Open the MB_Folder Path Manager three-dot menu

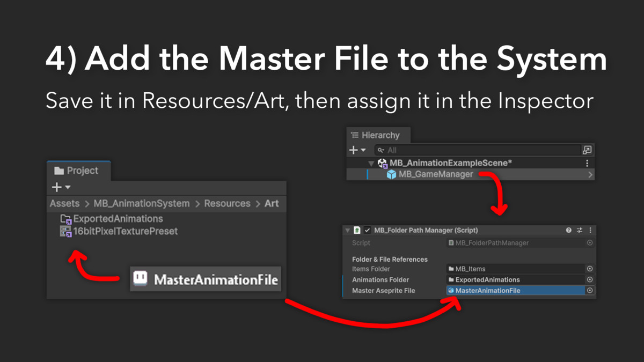click(x=590, y=230)
